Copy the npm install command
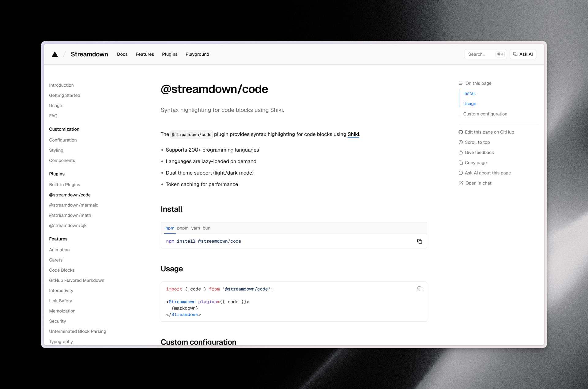 (420, 241)
